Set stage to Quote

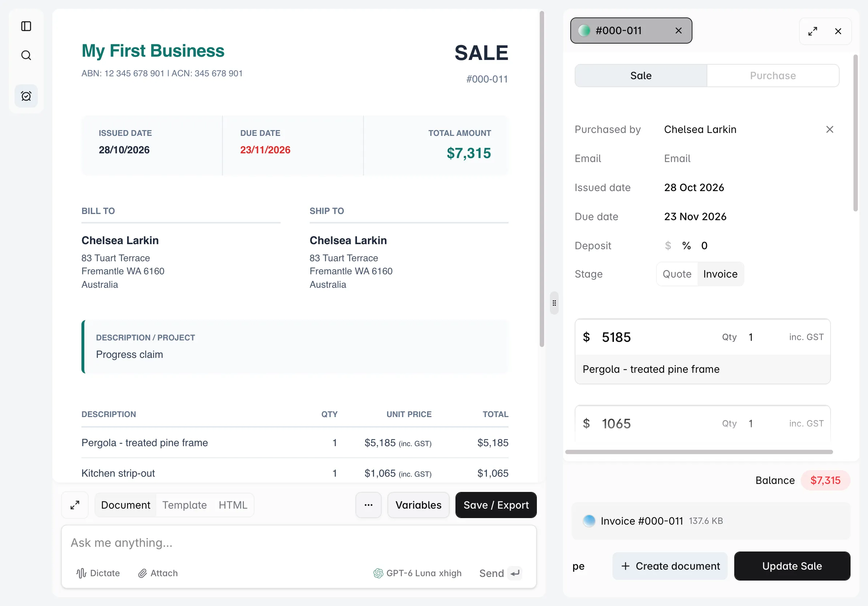(677, 274)
